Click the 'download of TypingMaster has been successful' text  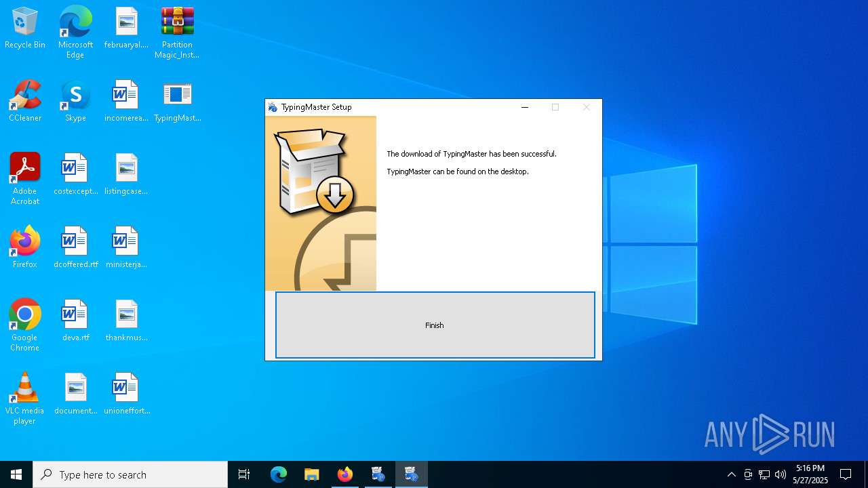(471, 154)
